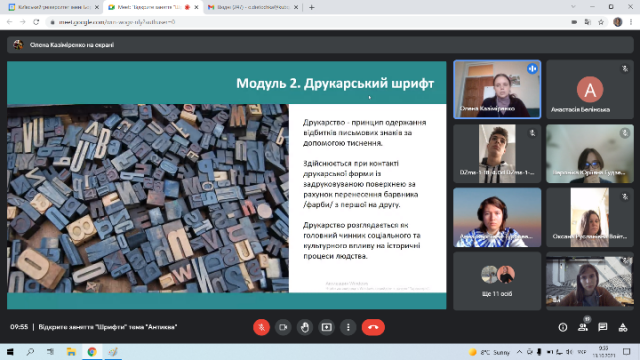Image resolution: width=640 pixels, height=360 pixels.
Task: Open more options three-dot menu
Action: (348, 327)
